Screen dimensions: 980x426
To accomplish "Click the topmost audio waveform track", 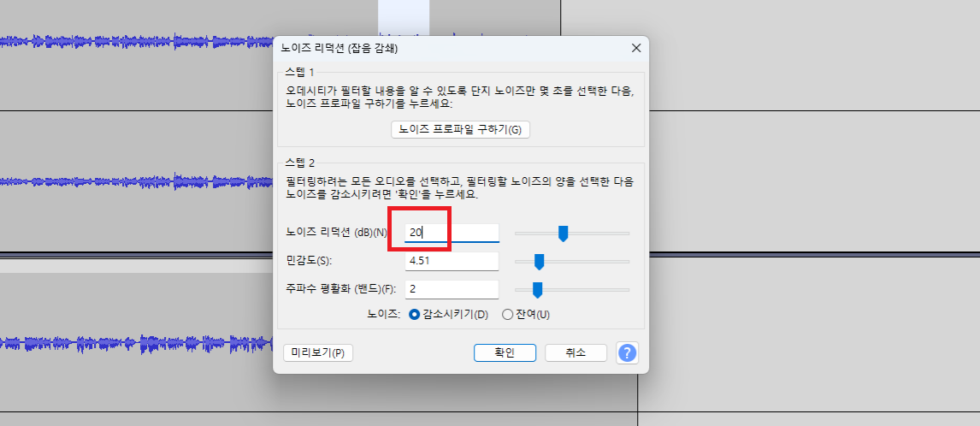I will tap(136, 41).
